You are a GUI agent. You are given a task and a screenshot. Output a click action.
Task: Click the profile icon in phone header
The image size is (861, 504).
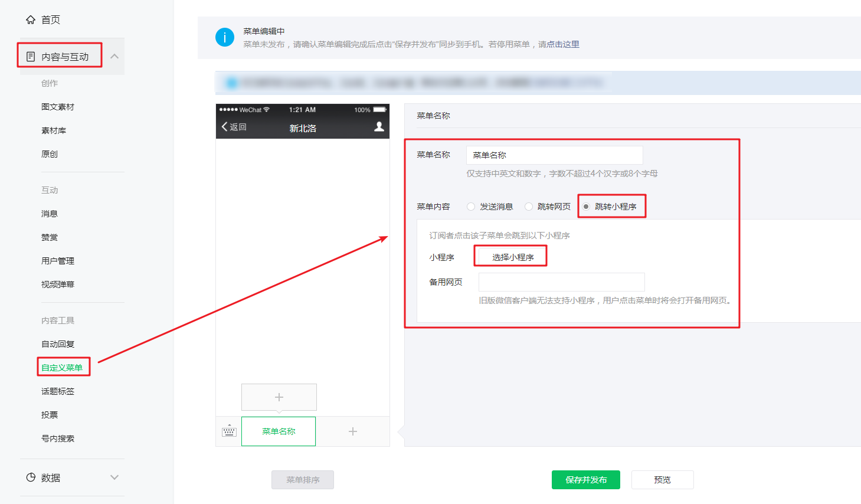coord(379,127)
